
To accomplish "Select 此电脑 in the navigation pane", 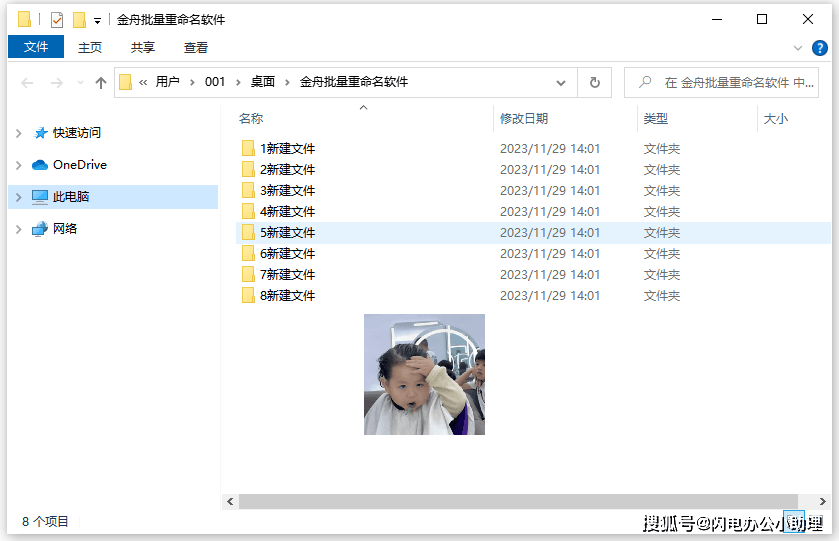I will click(x=71, y=197).
